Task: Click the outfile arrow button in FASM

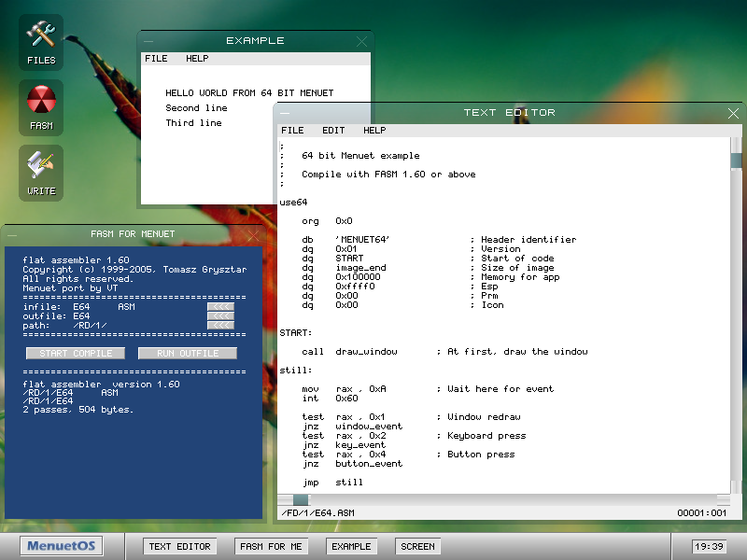Action: click(x=220, y=316)
